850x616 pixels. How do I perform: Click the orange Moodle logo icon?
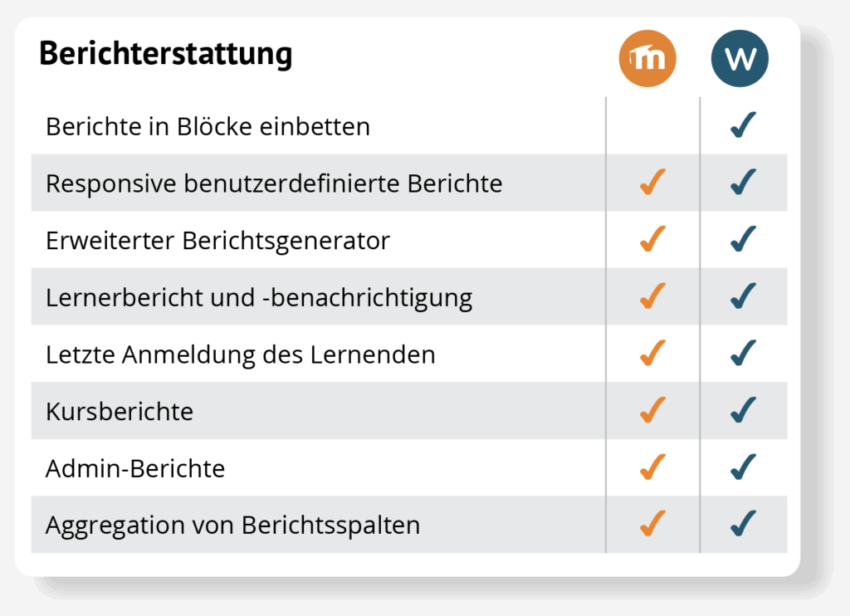[648, 59]
